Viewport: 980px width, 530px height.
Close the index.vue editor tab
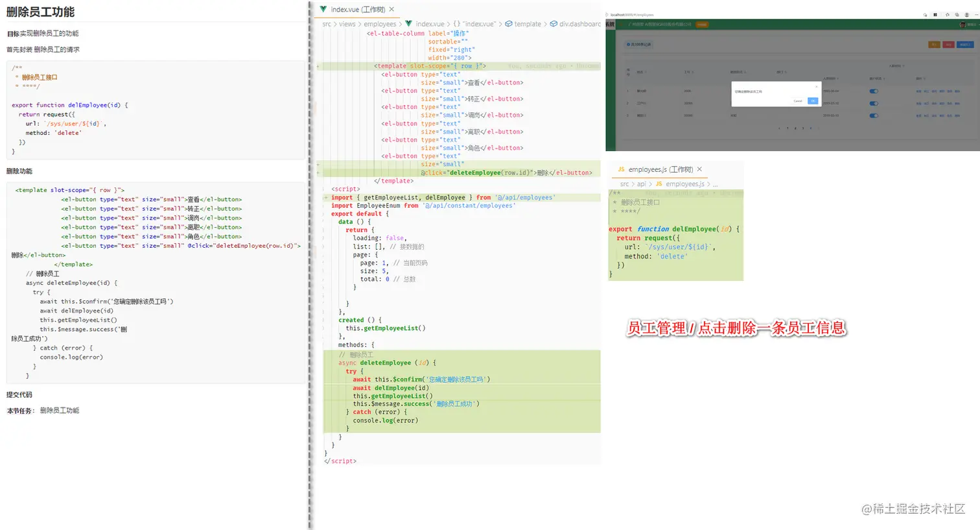[391, 10]
